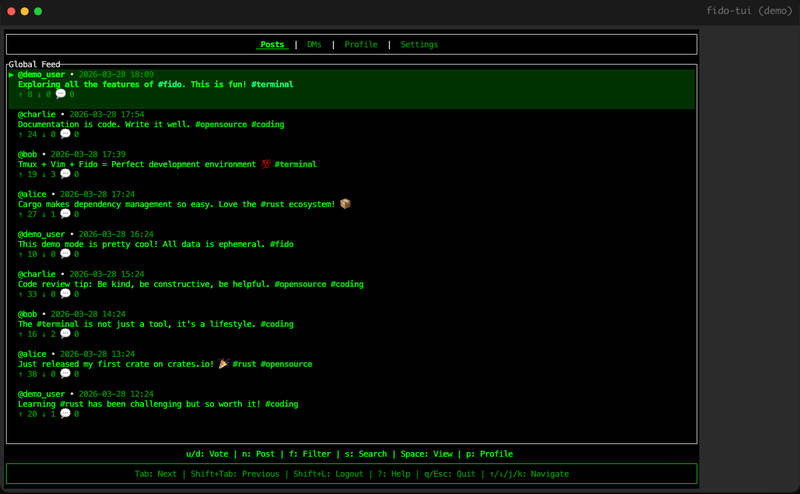The image size is (800, 494).
Task: Select @charlie username on the 17:54 post
Action: click(x=37, y=114)
